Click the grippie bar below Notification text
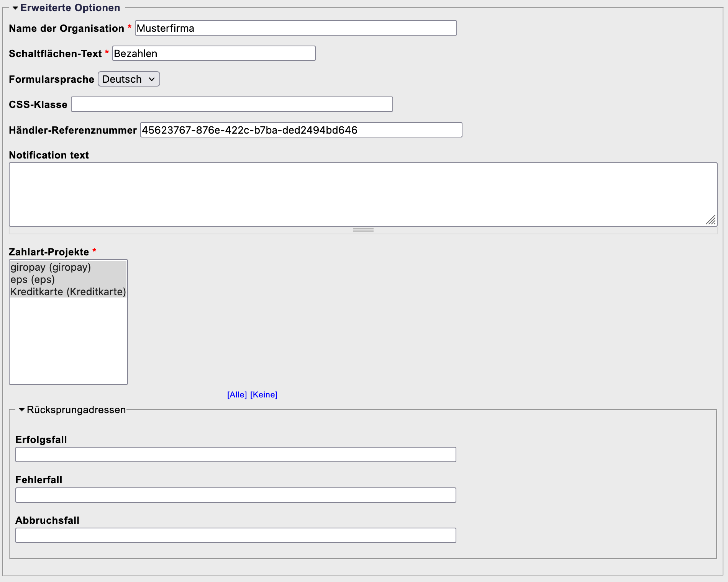The height and width of the screenshot is (582, 728). (x=363, y=230)
